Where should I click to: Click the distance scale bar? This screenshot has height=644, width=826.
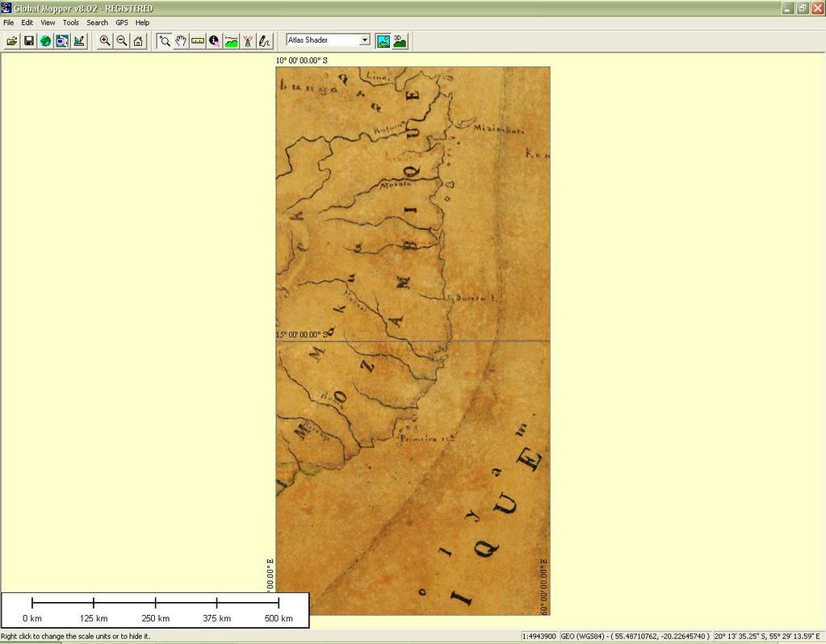pyautogui.click(x=155, y=610)
